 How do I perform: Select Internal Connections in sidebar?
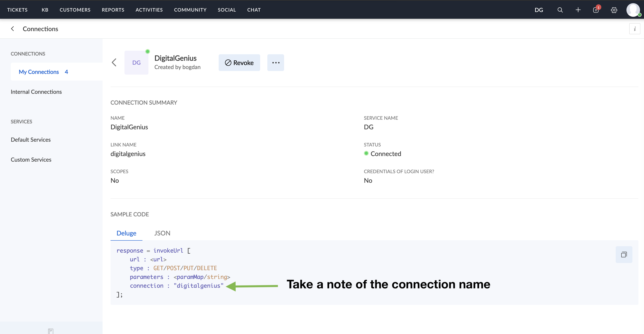(36, 92)
